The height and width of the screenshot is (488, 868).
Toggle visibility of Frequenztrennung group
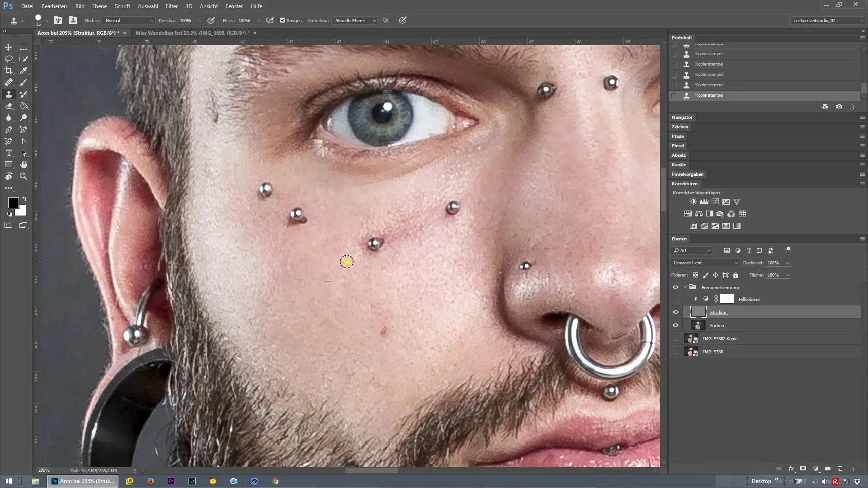tap(675, 287)
